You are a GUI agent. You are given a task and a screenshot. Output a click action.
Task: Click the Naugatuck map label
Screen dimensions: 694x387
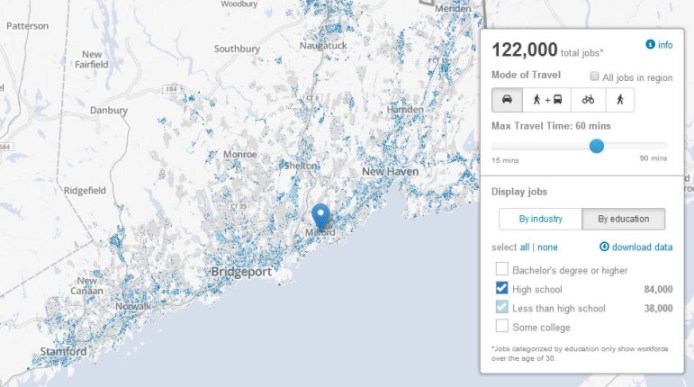pyautogui.click(x=324, y=46)
